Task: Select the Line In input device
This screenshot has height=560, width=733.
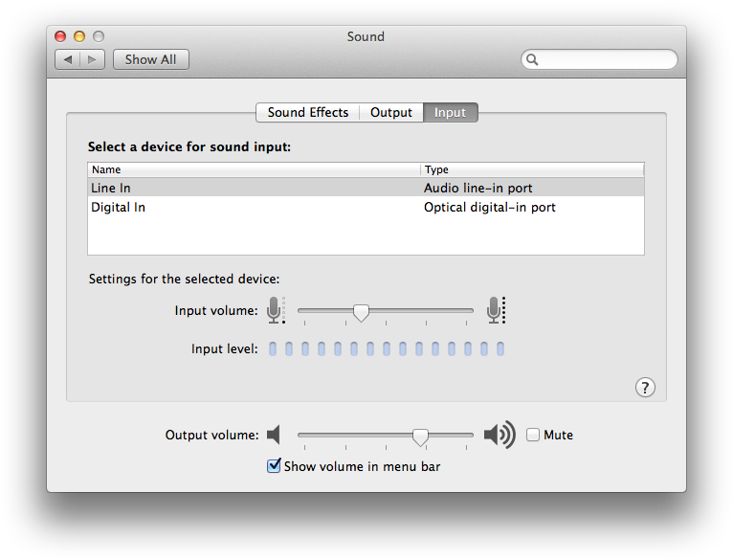Action: click(x=111, y=189)
